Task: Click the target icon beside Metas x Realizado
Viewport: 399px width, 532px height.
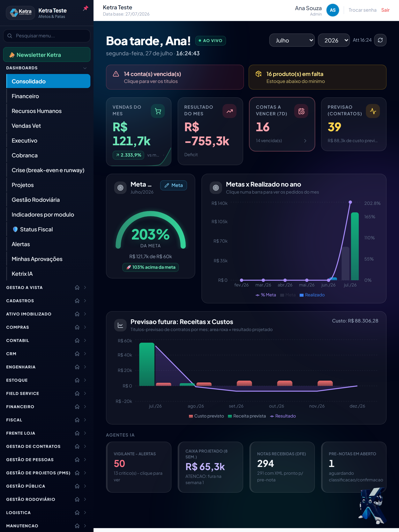Action: 216,188
